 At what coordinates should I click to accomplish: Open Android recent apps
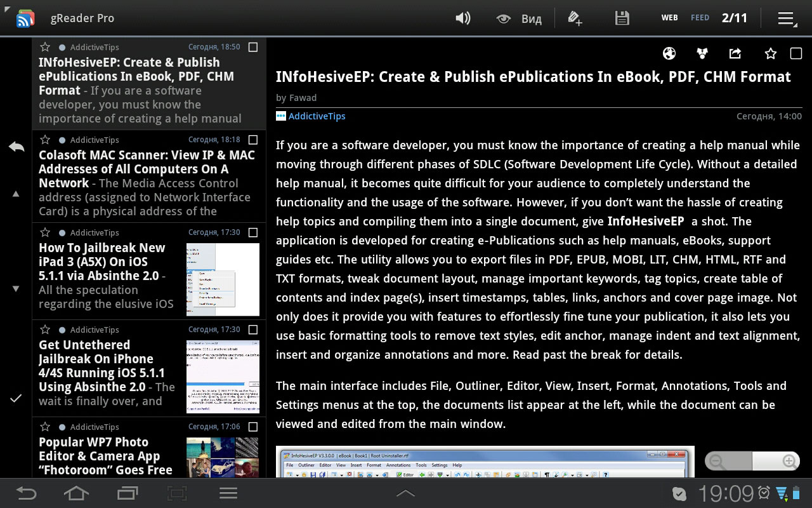(x=128, y=493)
